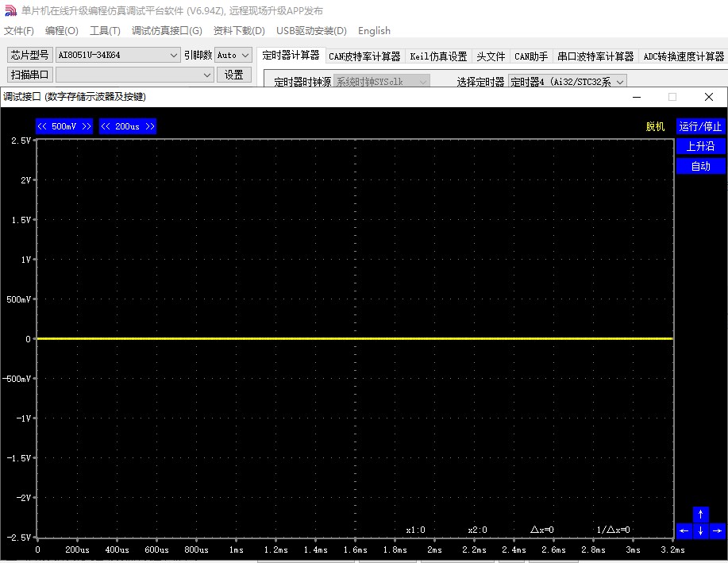Click the << arrows beside 500mV

pos(43,126)
